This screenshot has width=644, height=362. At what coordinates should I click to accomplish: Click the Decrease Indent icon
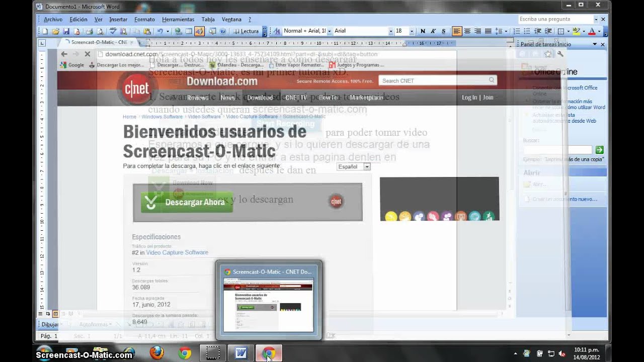(x=538, y=31)
